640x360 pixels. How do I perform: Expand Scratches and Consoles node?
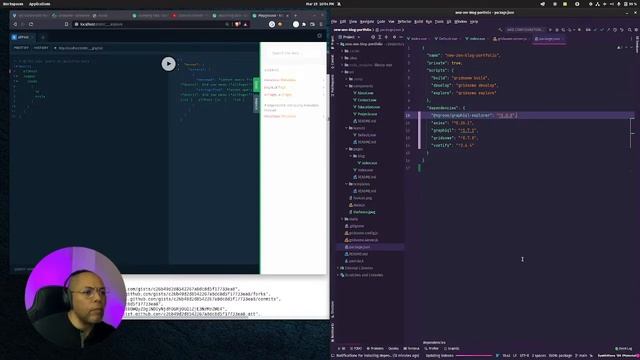(339, 275)
